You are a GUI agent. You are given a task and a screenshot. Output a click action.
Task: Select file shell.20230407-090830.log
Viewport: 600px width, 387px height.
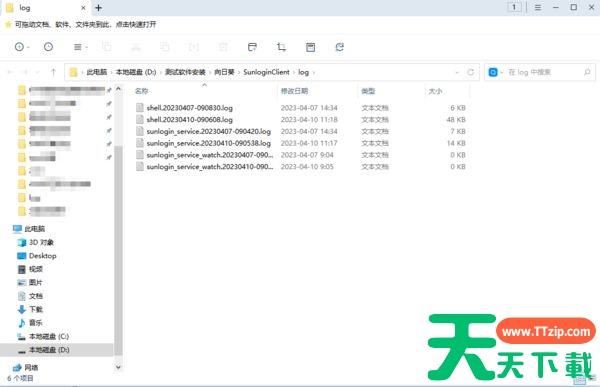189,108
